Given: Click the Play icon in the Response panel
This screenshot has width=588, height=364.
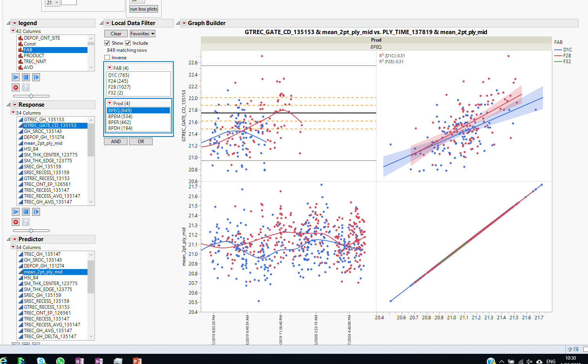Looking at the screenshot, I should (x=15, y=211).
